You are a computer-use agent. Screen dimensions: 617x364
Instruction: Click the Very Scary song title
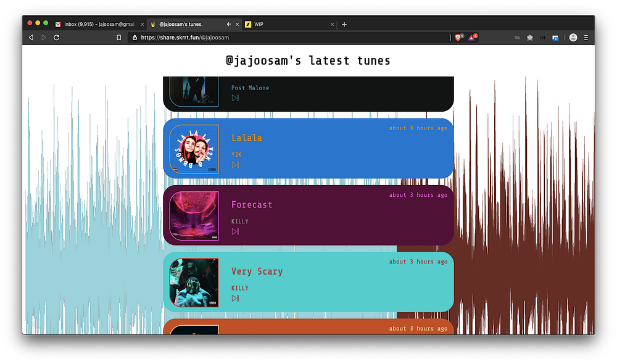tap(257, 271)
